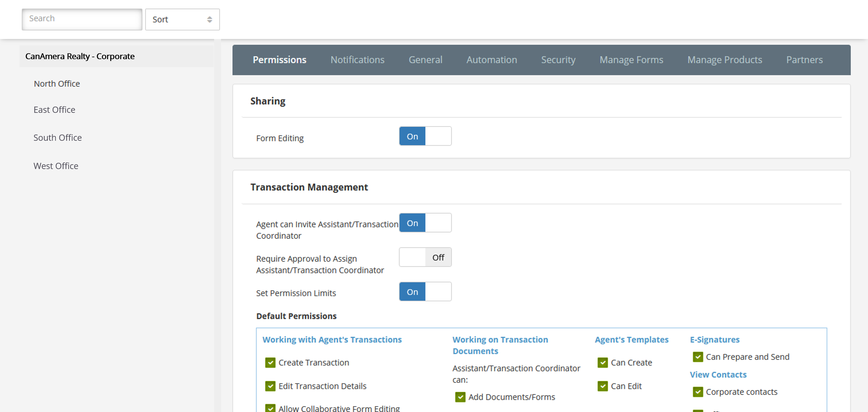Turn off Set Permission Limits
868x412 pixels.
425,291
